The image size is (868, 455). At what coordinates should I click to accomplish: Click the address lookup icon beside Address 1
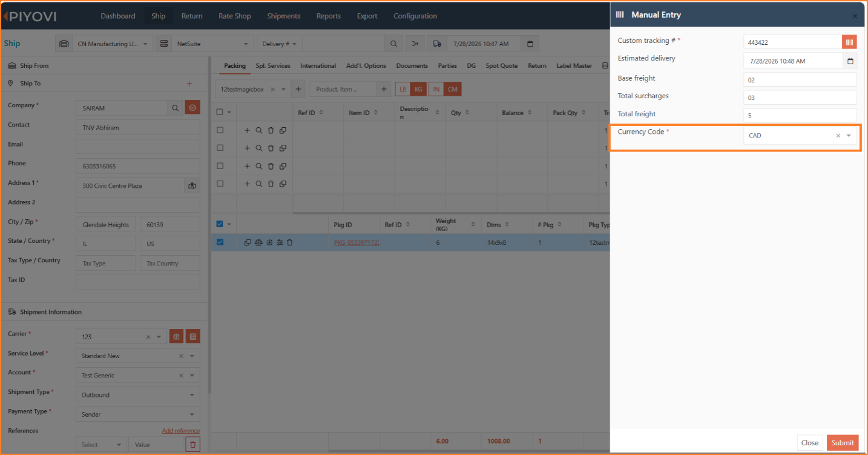click(192, 185)
